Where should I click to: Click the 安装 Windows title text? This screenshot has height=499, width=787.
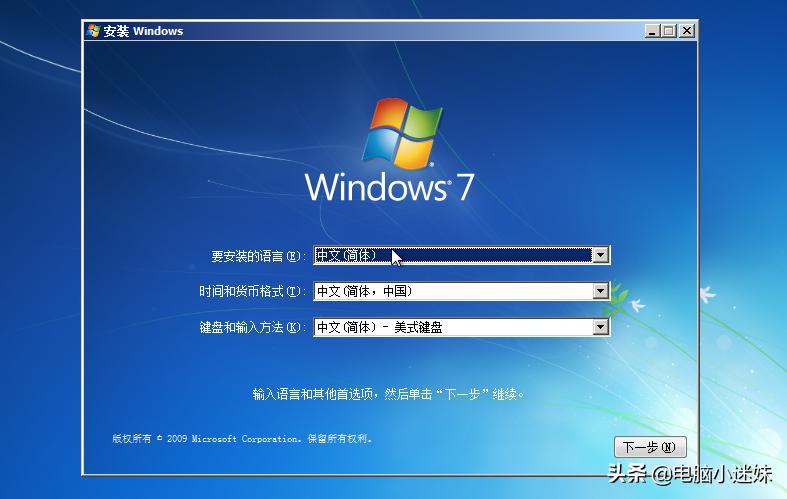143,31
